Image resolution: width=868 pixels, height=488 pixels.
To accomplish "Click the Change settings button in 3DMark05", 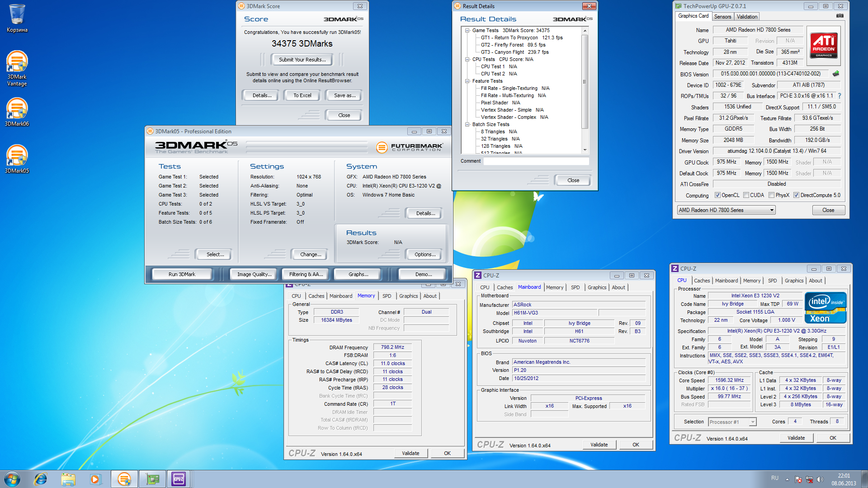I will 311,254.
